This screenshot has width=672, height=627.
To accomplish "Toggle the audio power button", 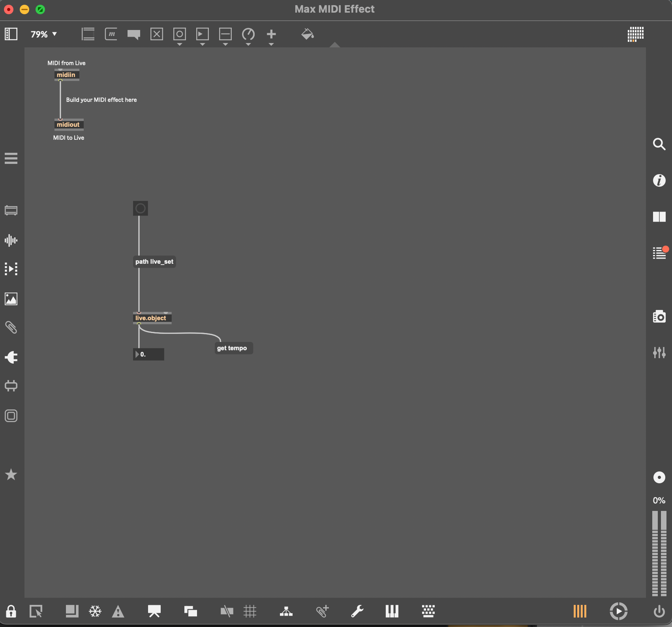I will tap(659, 611).
